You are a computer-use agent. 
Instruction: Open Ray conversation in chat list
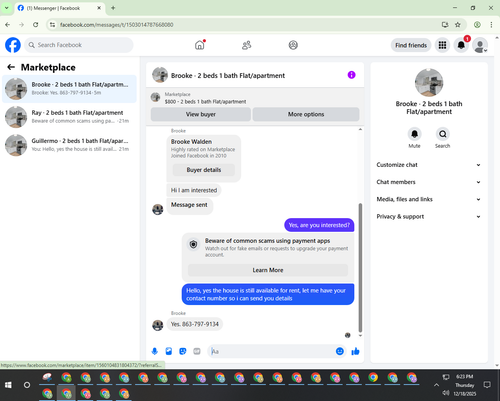(69, 117)
